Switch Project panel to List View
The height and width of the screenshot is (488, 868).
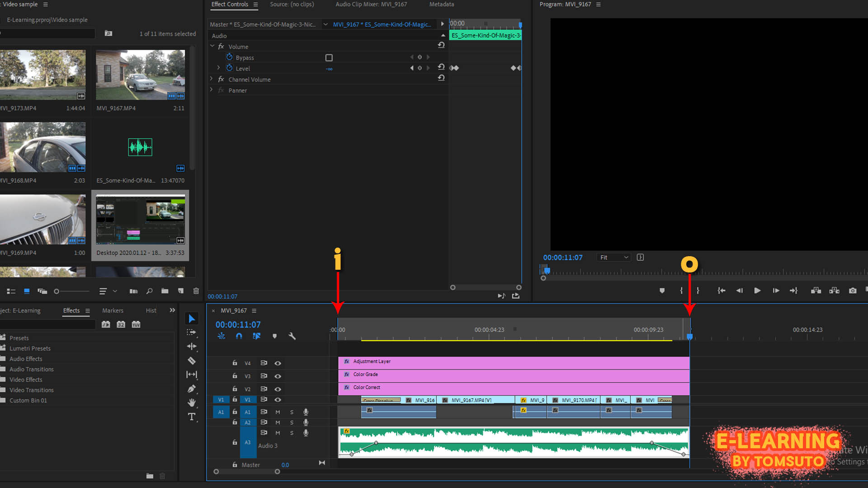coord(11,291)
